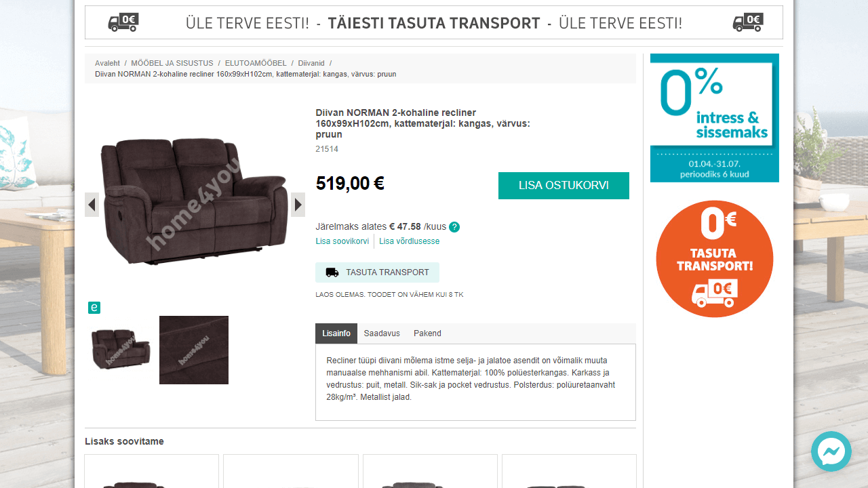
Task: Show previous product image with left arrow
Action: point(92,205)
